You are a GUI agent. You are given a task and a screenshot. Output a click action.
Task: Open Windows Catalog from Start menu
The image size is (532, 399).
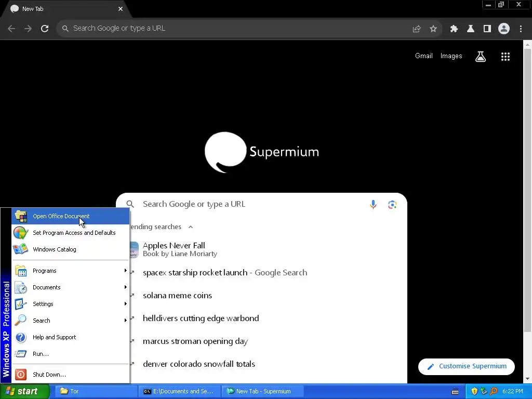point(71,249)
